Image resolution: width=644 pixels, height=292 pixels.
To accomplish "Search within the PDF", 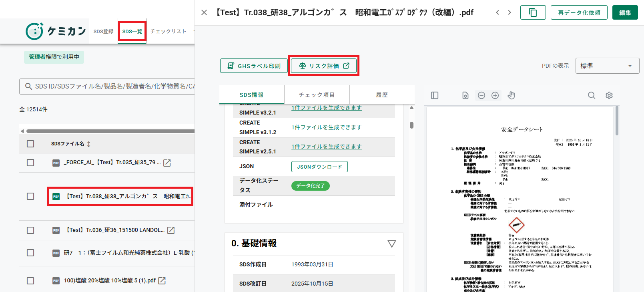I will tap(592, 95).
